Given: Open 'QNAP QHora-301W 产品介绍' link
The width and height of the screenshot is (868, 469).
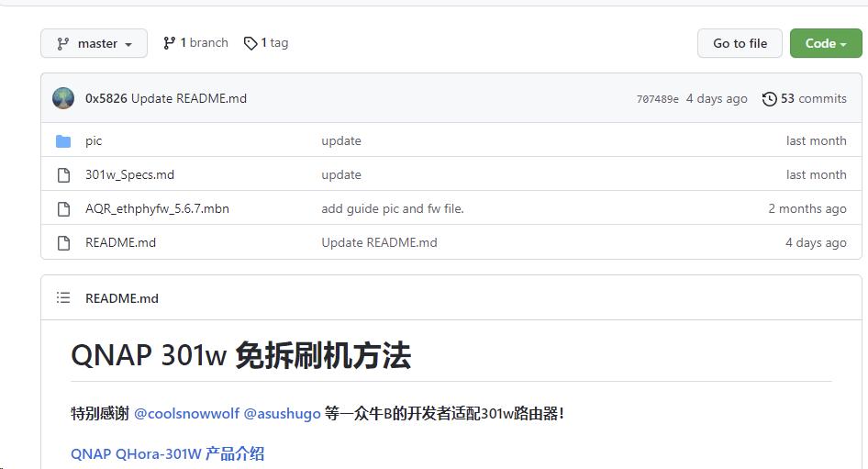Looking at the screenshot, I should pos(167,454).
